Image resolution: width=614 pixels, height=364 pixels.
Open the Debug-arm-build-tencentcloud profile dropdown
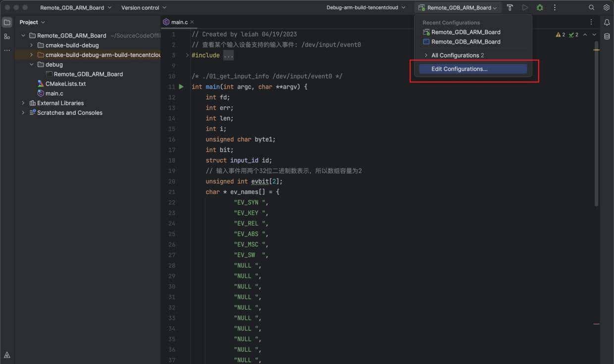pos(365,7)
